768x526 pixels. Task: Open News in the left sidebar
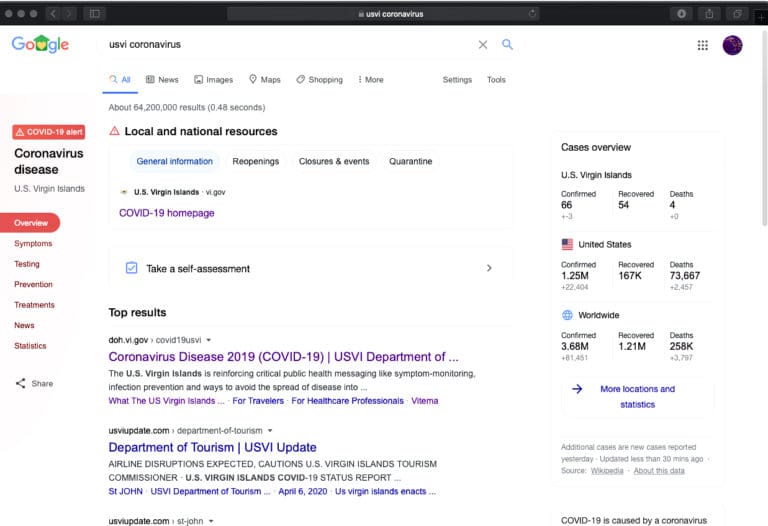(x=24, y=325)
